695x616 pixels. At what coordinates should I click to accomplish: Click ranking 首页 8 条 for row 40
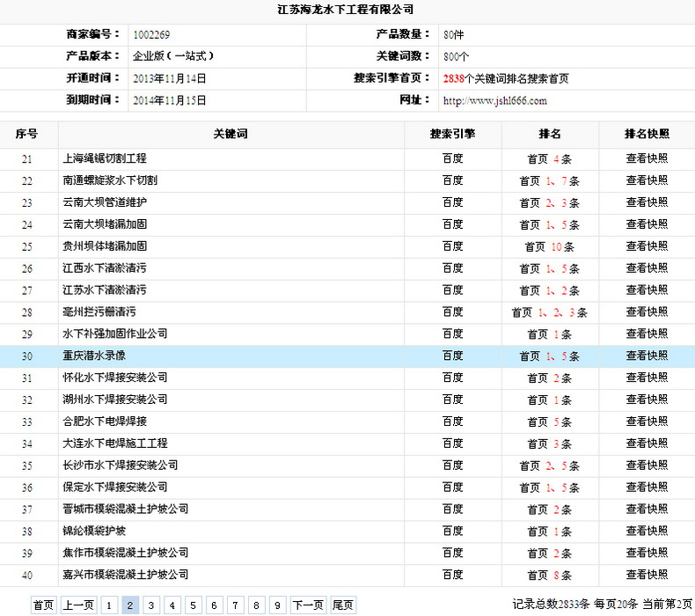click(550, 576)
